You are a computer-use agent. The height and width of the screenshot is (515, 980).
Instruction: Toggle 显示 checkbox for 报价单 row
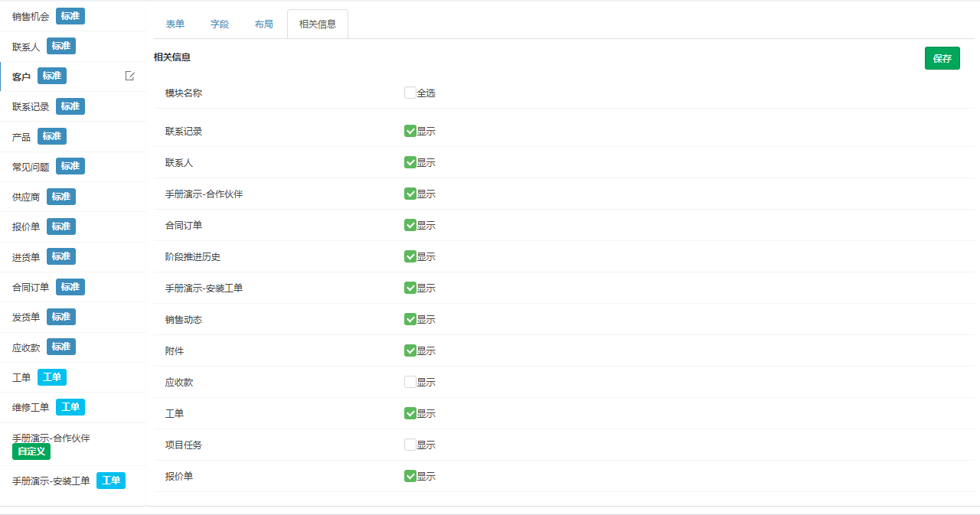(x=410, y=476)
